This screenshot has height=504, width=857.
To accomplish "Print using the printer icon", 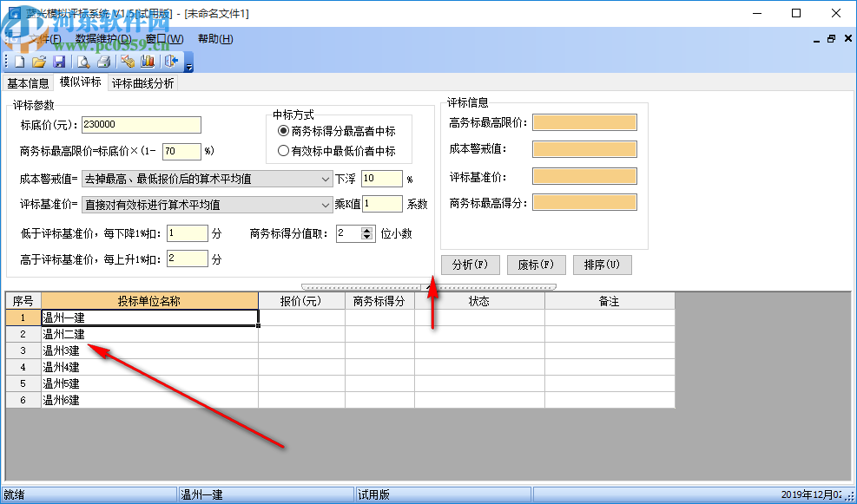I will [x=104, y=61].
